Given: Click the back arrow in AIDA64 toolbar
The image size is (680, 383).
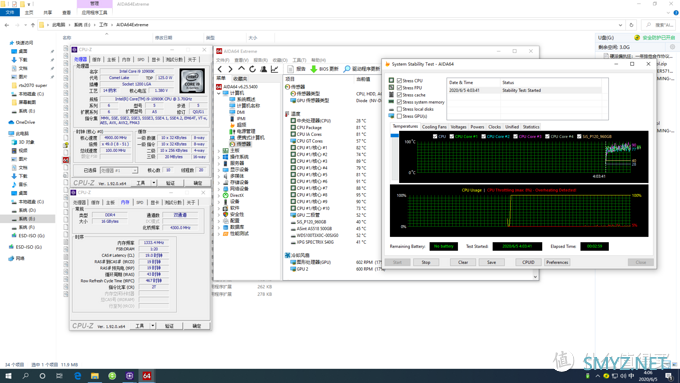Looking at the screenshot, I should point(220,69).
